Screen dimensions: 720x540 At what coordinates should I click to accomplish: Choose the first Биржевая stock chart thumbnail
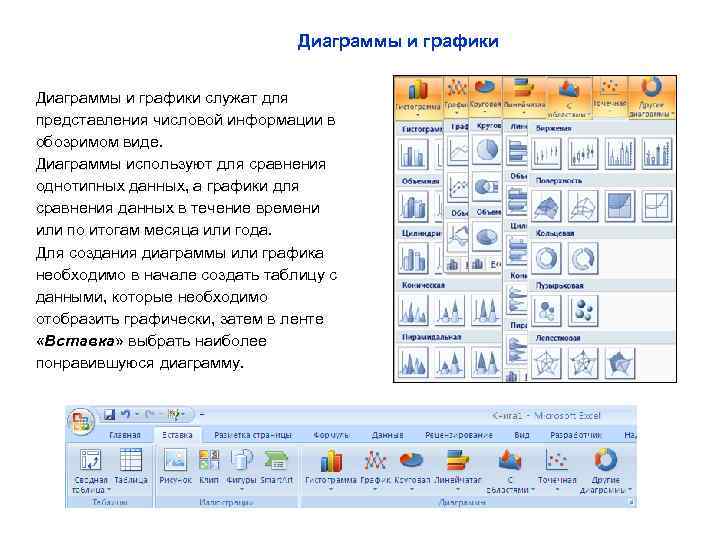[546, 153]
